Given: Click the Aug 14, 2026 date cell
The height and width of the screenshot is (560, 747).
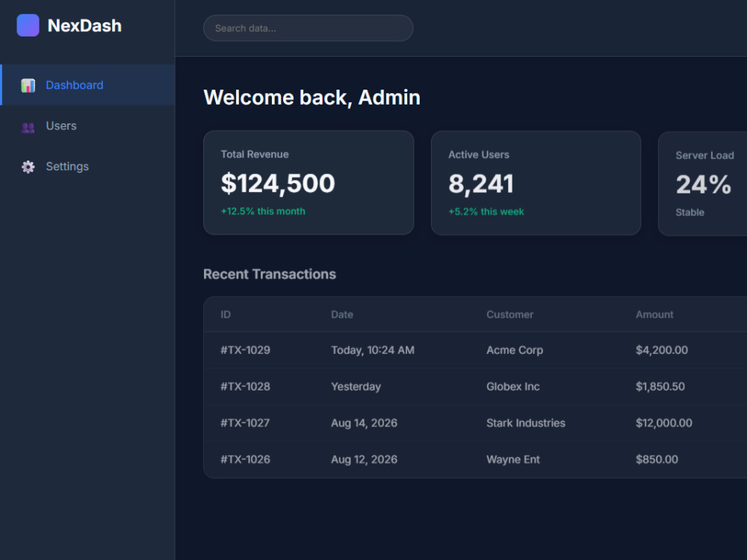Looking at the screenshot, I should (364, 423).
